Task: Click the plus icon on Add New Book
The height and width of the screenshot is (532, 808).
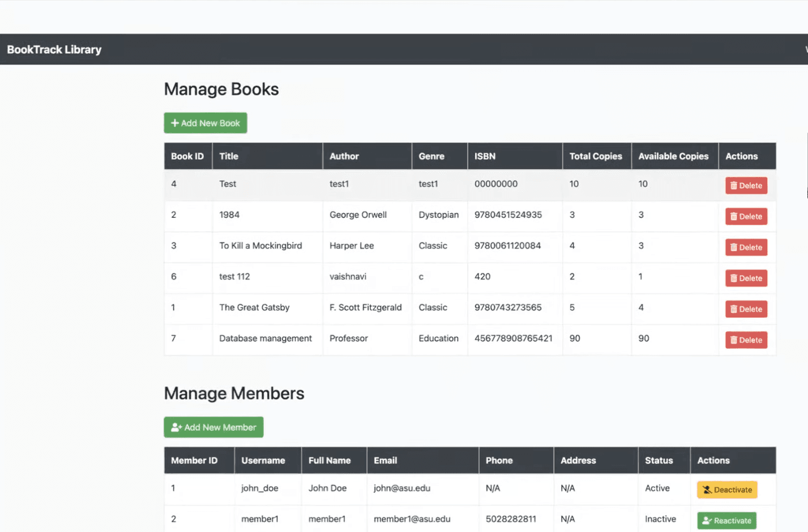Action: tap(174, 123)
